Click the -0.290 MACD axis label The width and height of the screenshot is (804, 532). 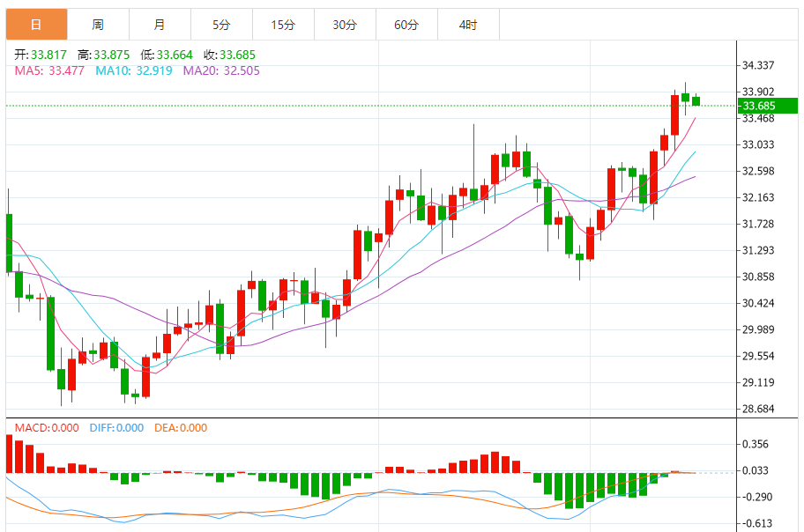756,497
